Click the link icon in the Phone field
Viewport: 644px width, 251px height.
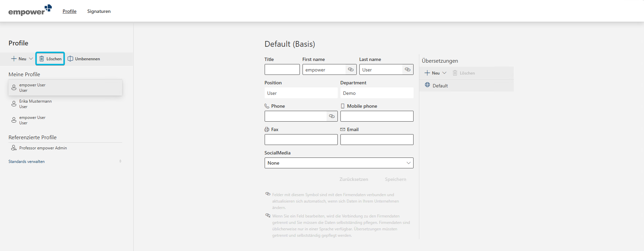coord(332,116)
